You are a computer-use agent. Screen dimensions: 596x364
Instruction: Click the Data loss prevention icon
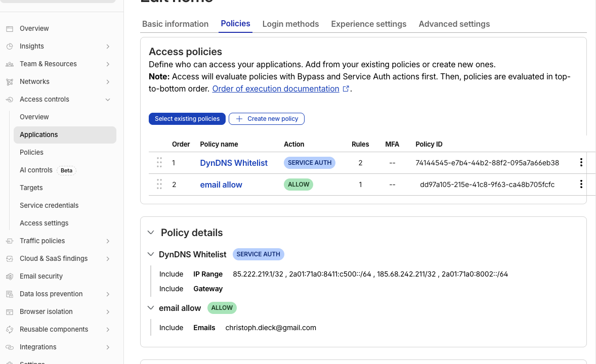[10, 294]
